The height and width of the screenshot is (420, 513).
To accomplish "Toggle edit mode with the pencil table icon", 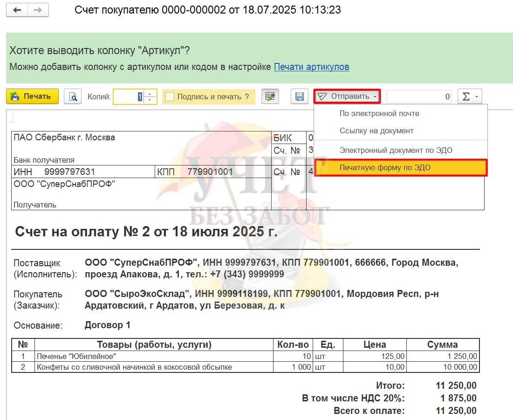I will 270,96.
